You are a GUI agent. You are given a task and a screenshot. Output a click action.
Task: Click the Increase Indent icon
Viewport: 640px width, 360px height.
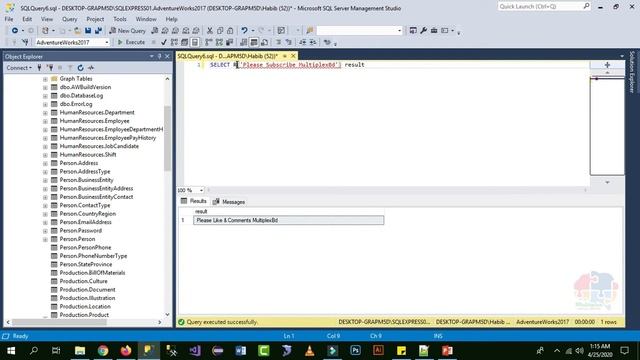313,42
